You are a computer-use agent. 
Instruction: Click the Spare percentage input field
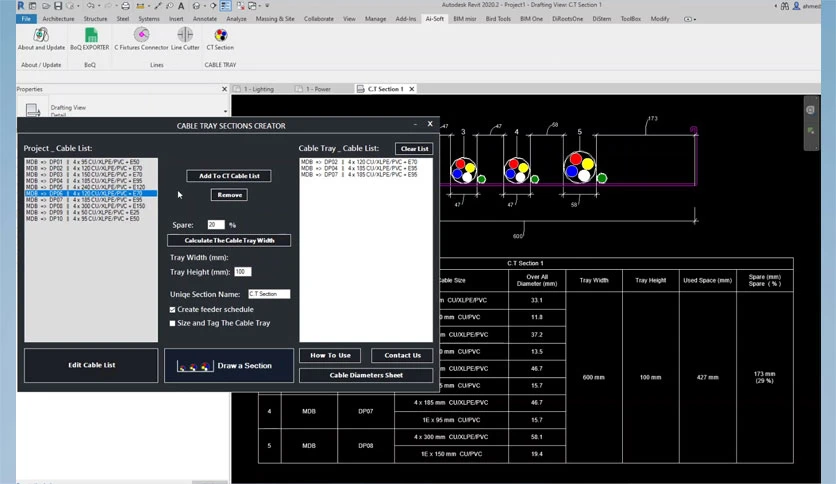[216, 225]
